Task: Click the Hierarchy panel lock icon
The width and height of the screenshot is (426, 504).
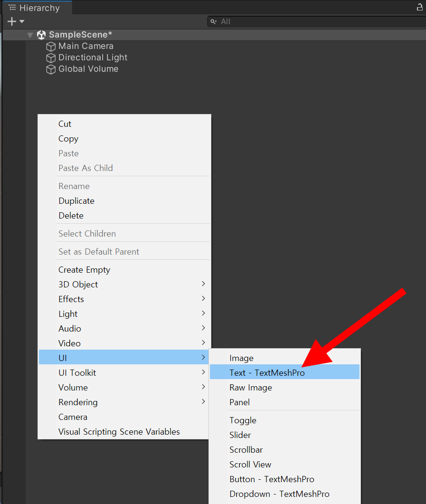Action: tap(419, 7)
